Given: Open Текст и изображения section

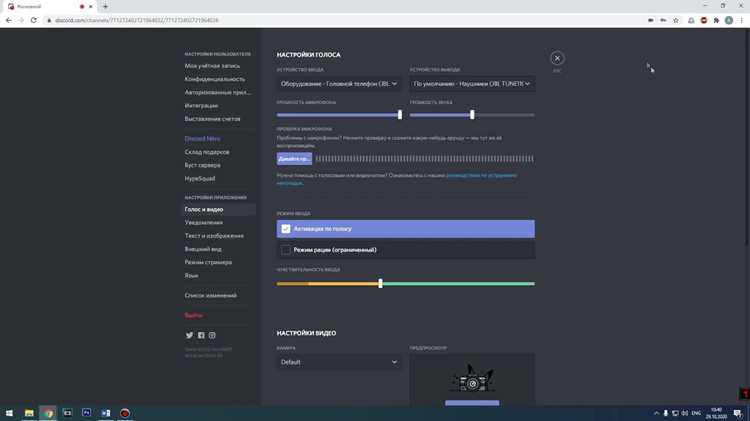Looking at the screenshot, I should 214,236.
